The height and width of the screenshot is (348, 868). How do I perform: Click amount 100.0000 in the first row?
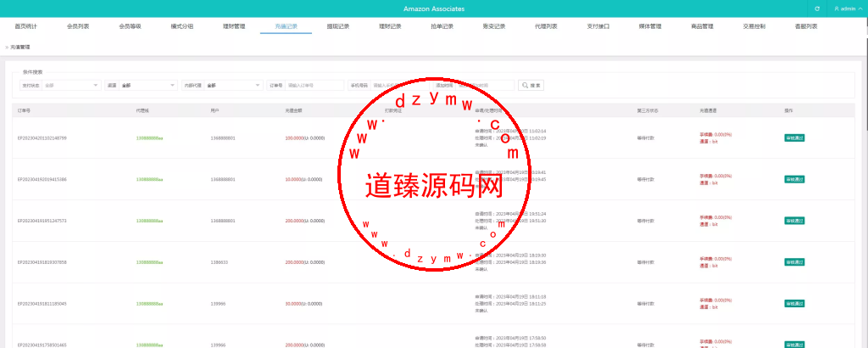click(294, 138)
